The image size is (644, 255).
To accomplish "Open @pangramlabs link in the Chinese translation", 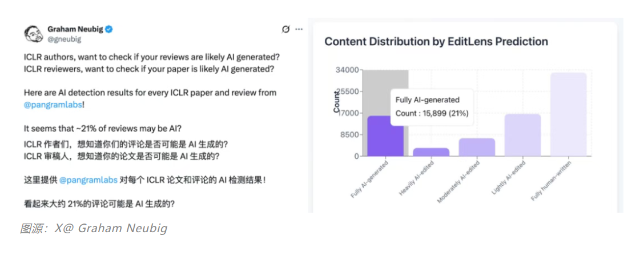I will 88,180.
